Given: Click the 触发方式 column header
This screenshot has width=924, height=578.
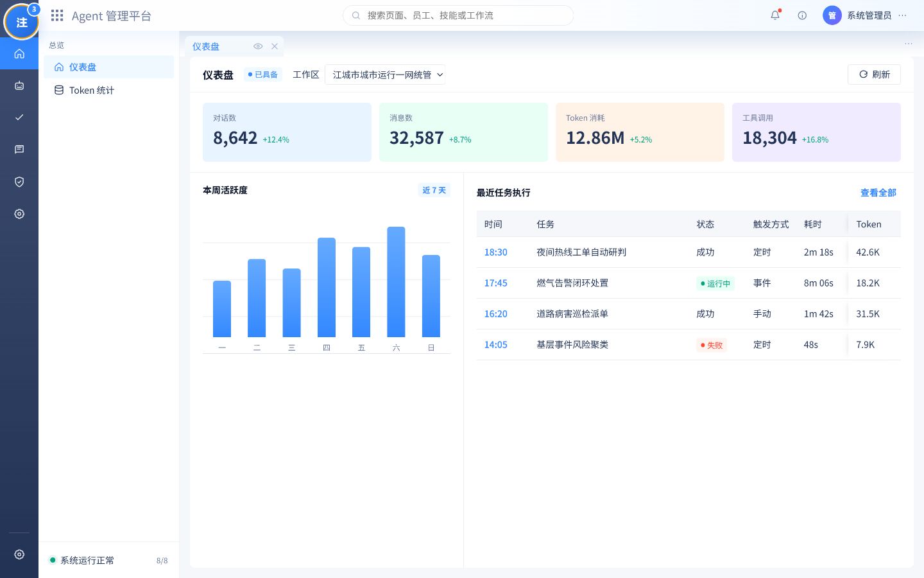Looking at the screenshot, I should click(x=771, y=224).
